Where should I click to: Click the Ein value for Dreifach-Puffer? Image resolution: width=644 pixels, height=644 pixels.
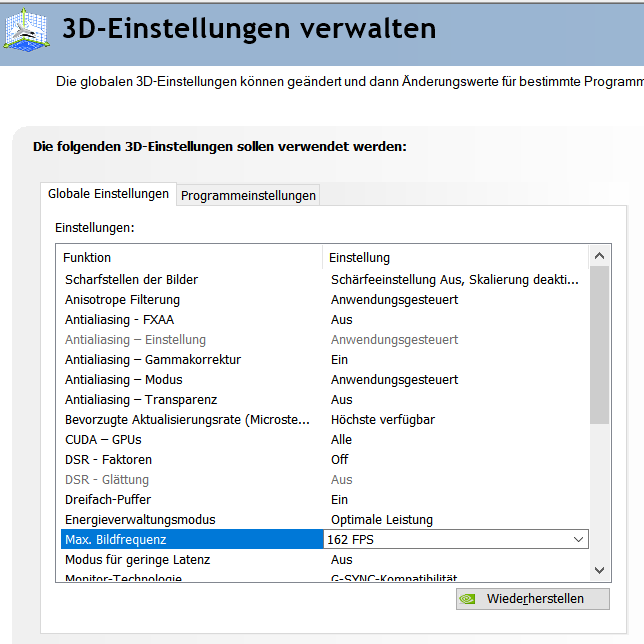pos(339,499)
